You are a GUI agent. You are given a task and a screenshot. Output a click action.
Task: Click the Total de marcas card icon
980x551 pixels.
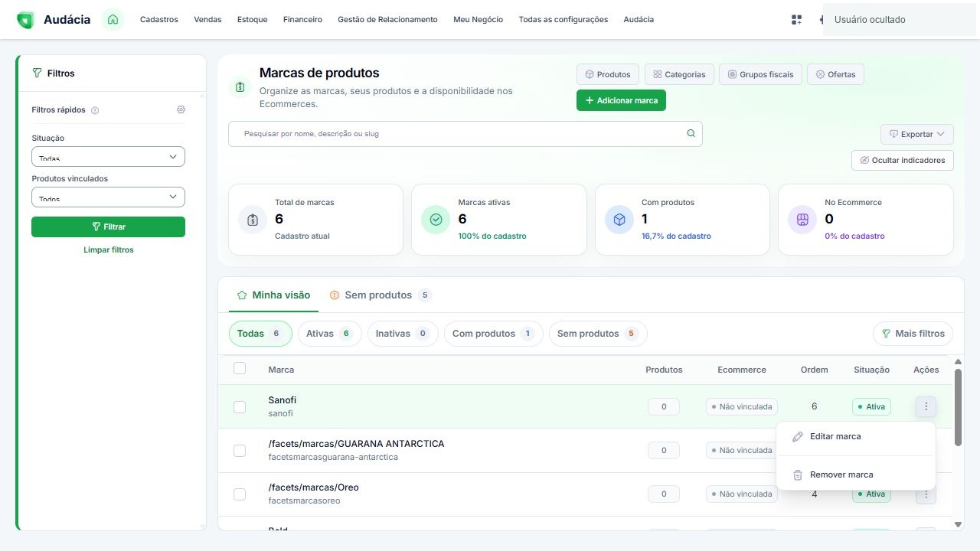point(253,220)
